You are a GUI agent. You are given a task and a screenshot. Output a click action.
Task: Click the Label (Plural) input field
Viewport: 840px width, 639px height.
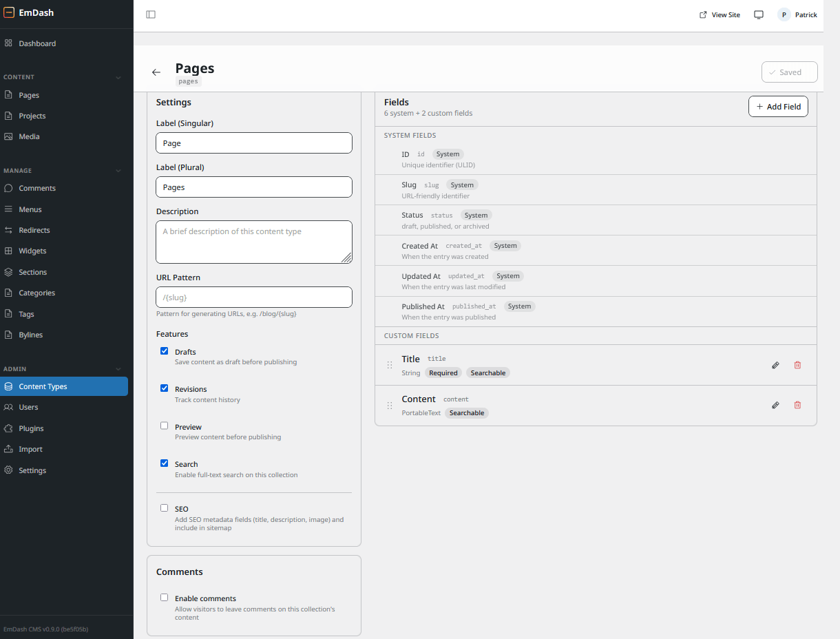click(x=254, y=187)
